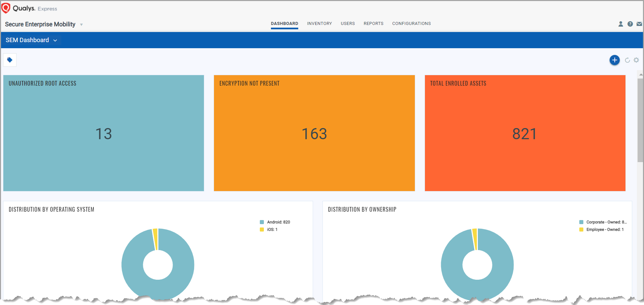The height and width of the screenshot is (305, 644).
Task: Toggle the iOS legend swatch
Action: (x=262, y=230)
